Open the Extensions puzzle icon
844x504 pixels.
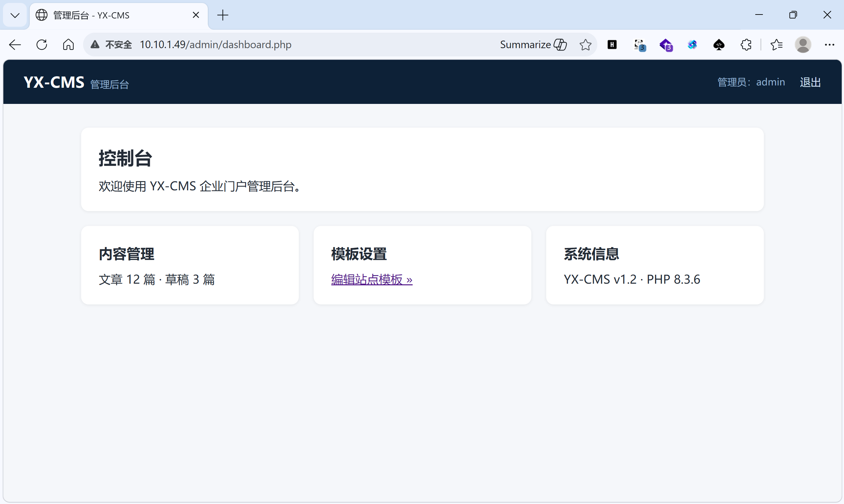[746, 45]
